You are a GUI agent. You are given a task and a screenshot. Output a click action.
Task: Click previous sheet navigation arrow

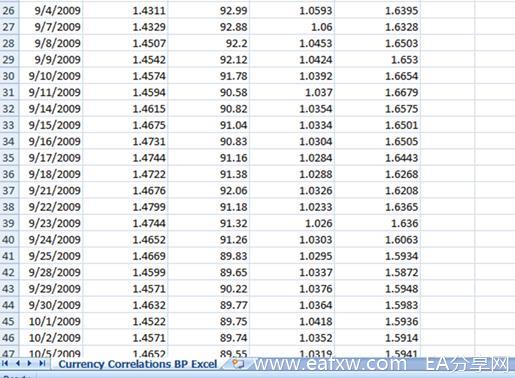pyautogui.click(x=18, y=363)
